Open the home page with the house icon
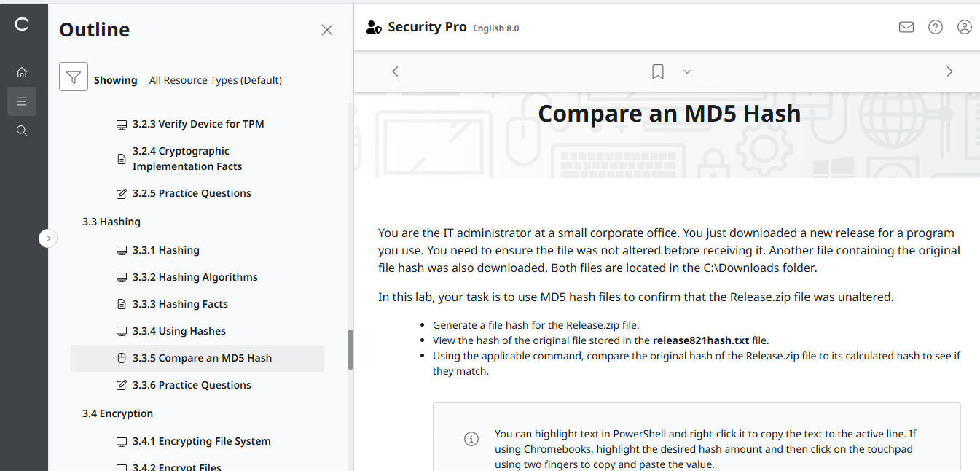The height and width of the screenshot is (471, 980). click(21, 71)
